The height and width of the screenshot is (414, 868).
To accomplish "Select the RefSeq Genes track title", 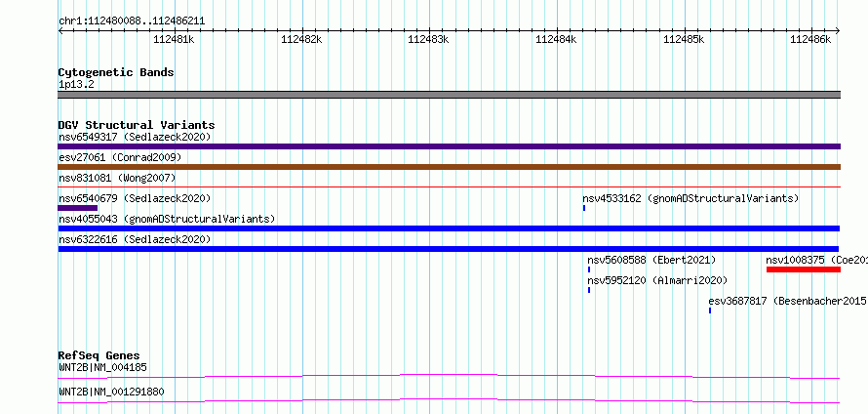I will [99, 355].
